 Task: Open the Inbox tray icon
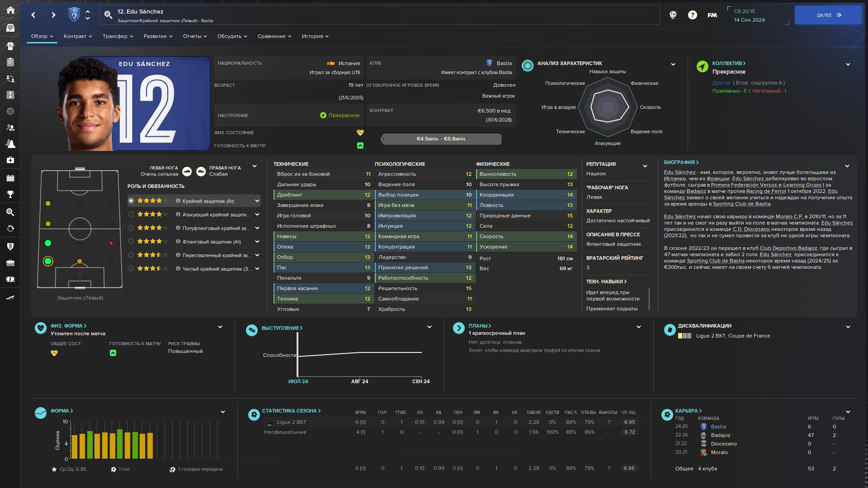10,28
